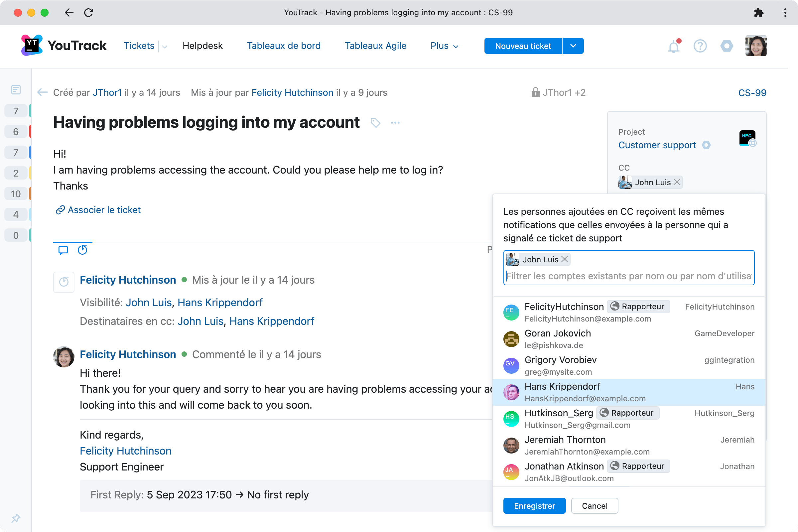798x532 pixels.
Task: Expand the Nouveau ticket dropdown arrow
Action: 573,46
